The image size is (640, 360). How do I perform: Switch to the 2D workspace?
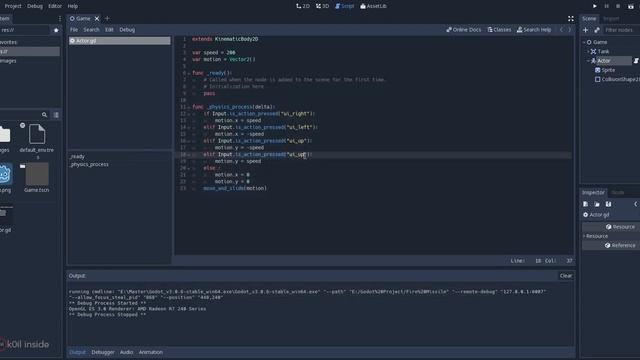click(303, 6)
